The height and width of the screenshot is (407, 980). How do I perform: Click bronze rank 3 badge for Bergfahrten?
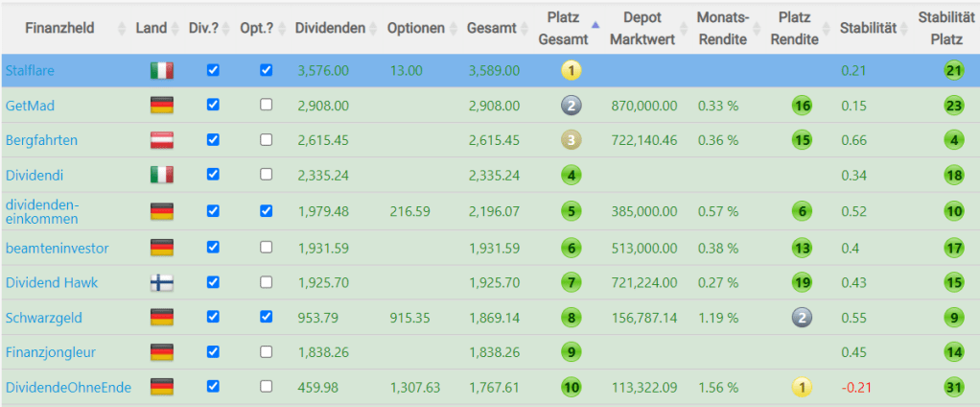tap(572, 140)
